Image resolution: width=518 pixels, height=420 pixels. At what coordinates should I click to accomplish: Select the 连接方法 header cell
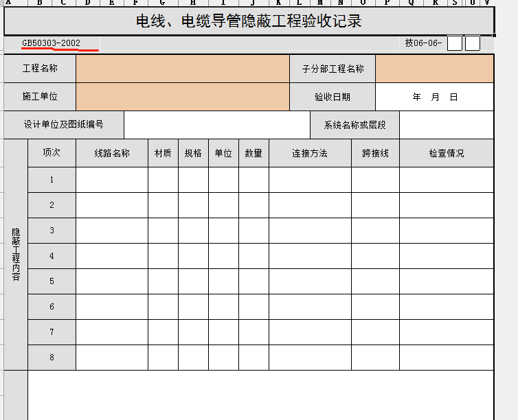(310, 153)
